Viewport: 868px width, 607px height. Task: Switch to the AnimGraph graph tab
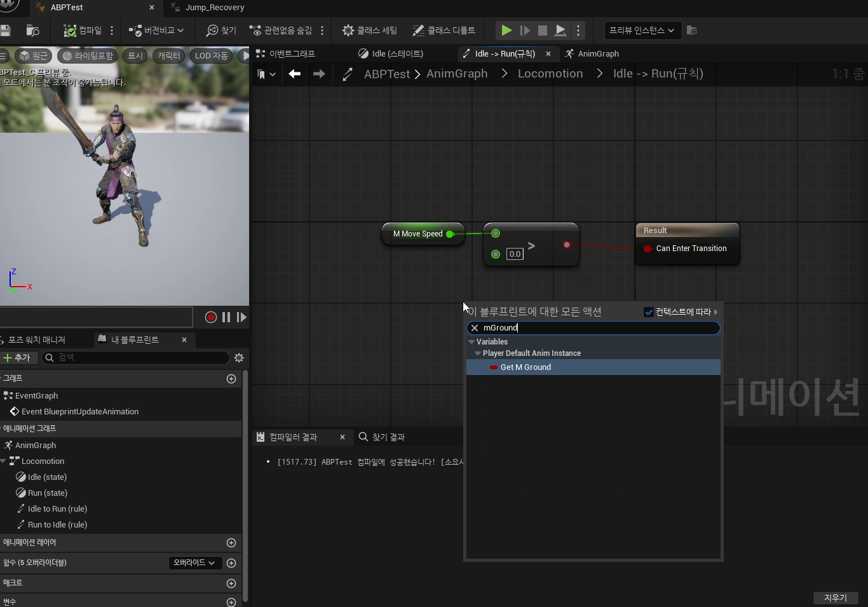tap(592, 54)
